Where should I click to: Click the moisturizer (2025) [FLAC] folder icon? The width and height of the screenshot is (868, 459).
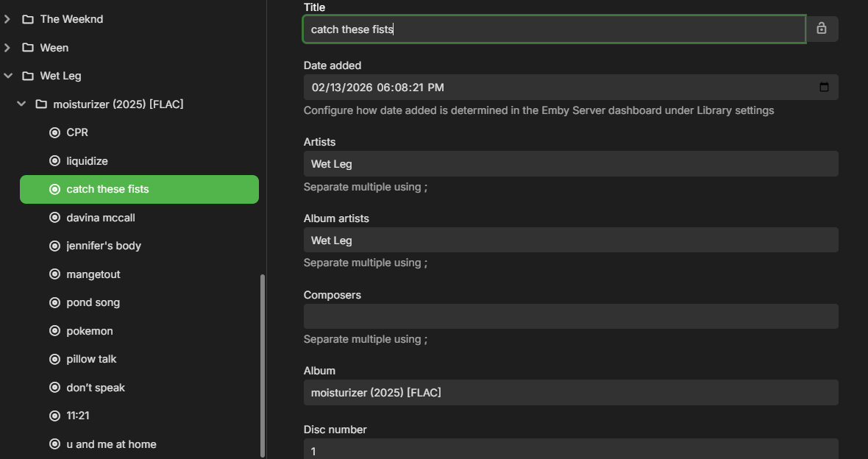[x=41, y=104]
